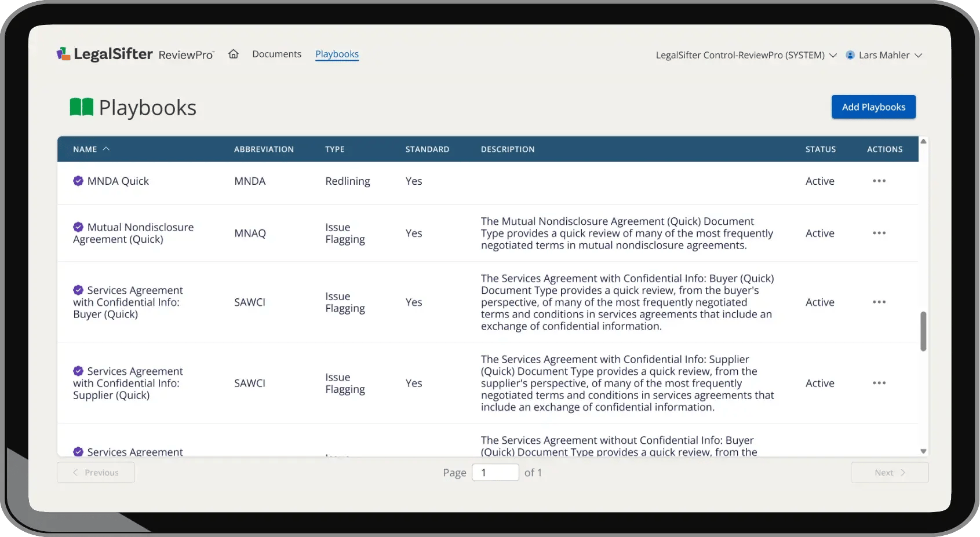Image resolution: width=980 pixels, height=537 pixels.
Task: Open actions menu for Mutual Nondisclosure Agreement (Quick)
Action: (x=879, y=233)
